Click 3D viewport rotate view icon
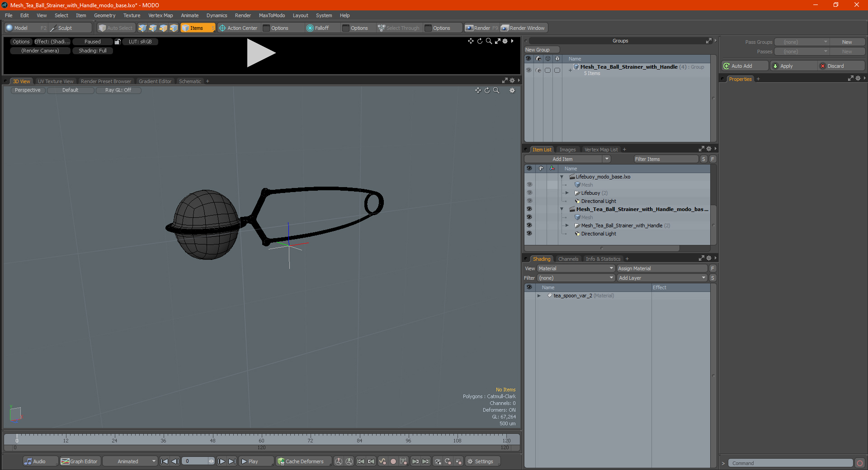The width and height of the screenshot is (868, 470). click(487, 90)
